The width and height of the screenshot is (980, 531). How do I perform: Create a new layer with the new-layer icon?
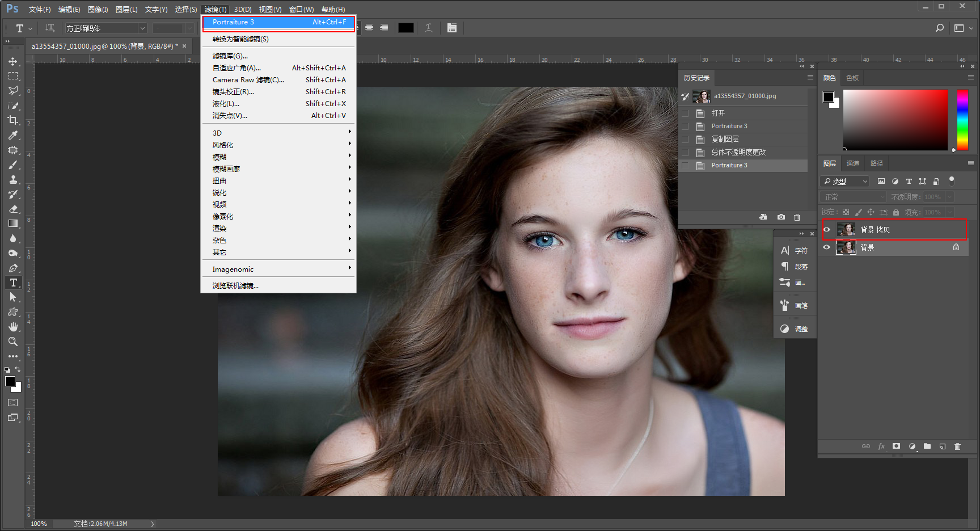(x=943, y=446)
